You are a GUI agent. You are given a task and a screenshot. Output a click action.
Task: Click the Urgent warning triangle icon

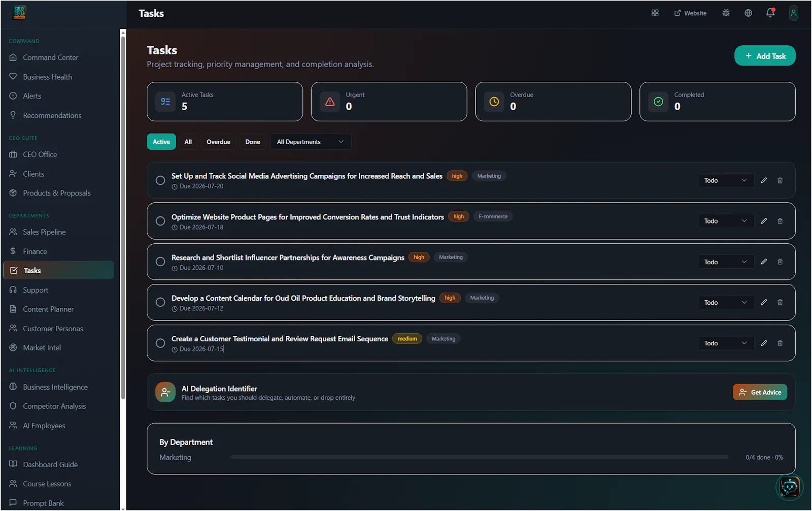coord(330,102)
